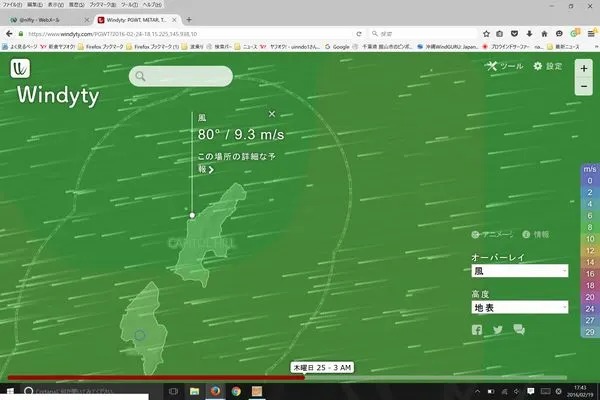The height and width of the screenshot is (400, 600).
Task: Share on Twitter bird icon
Action: pyautogui.click(x=497, y=330)
